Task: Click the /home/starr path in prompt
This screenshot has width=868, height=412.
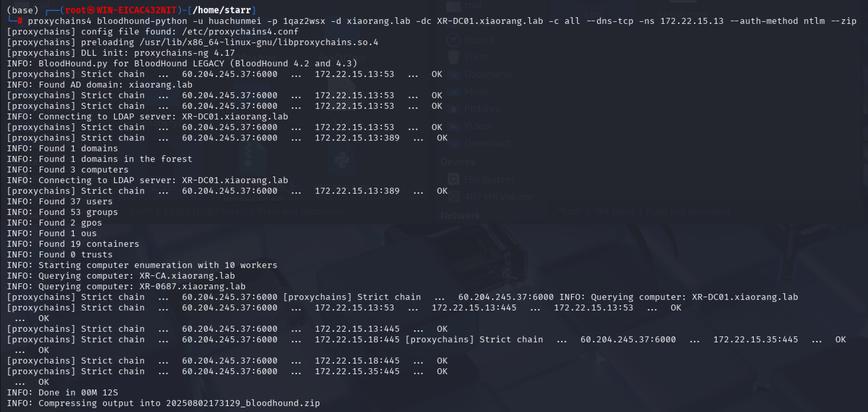Action: pyautogui.click(x=222, y=10)
